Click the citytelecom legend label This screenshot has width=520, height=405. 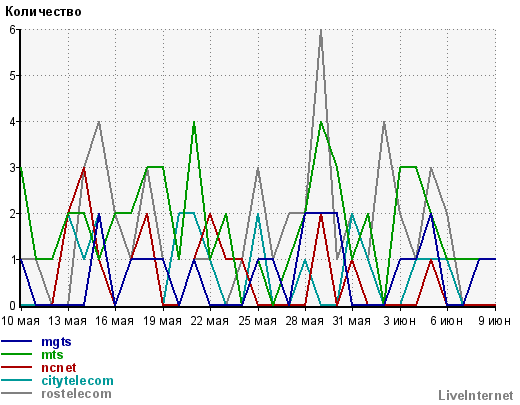coord(77,381)
